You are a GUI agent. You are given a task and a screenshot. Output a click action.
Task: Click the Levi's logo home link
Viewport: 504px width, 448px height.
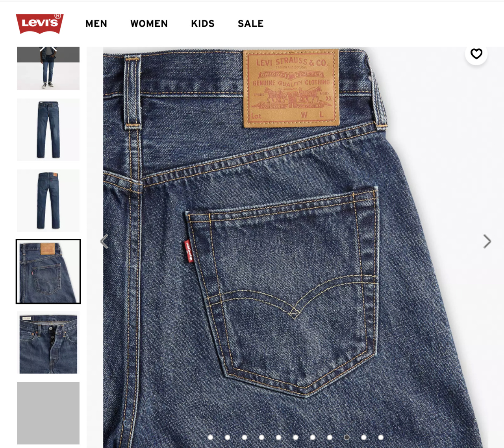pyautogui.click(x=40, y=24)
